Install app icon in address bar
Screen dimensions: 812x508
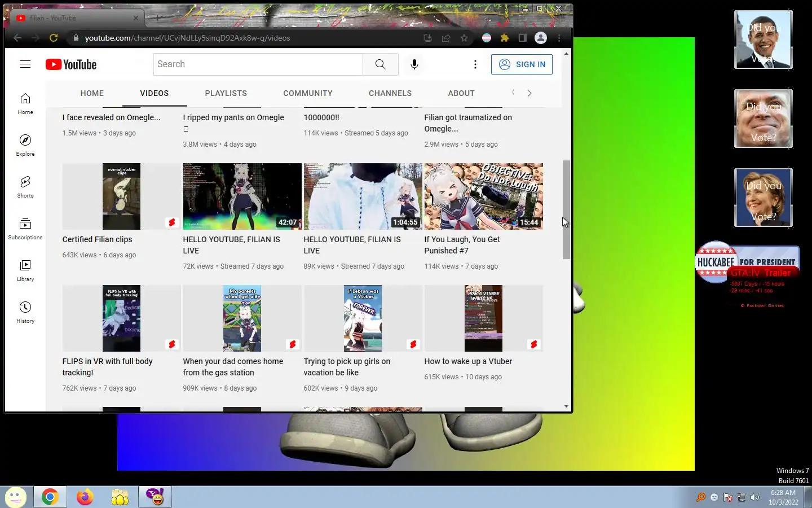pos(428,38)
